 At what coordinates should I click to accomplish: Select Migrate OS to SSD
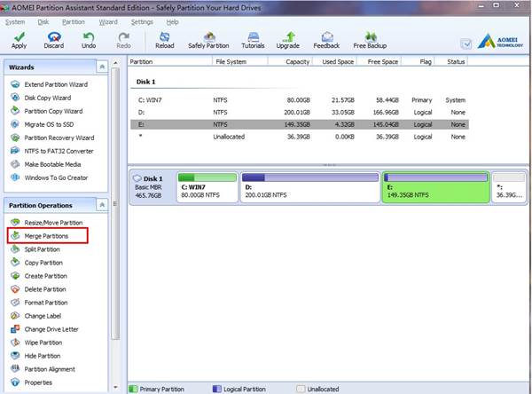coord(43,124)
